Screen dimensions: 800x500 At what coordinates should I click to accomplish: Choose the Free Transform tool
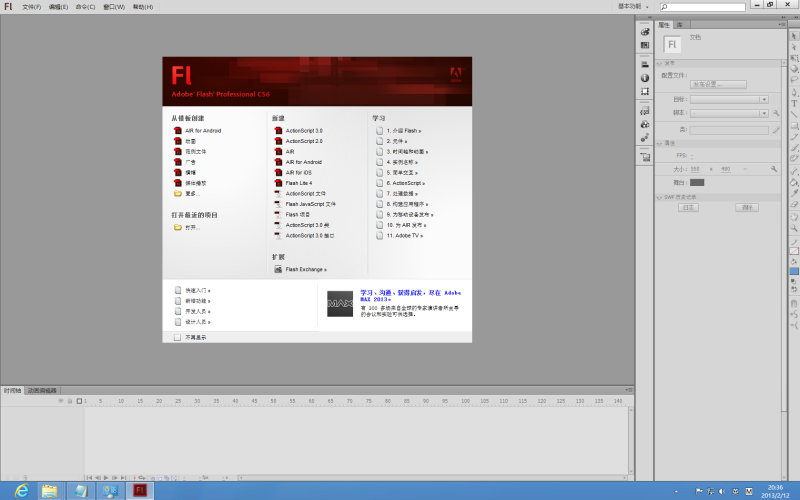[794, 58]
